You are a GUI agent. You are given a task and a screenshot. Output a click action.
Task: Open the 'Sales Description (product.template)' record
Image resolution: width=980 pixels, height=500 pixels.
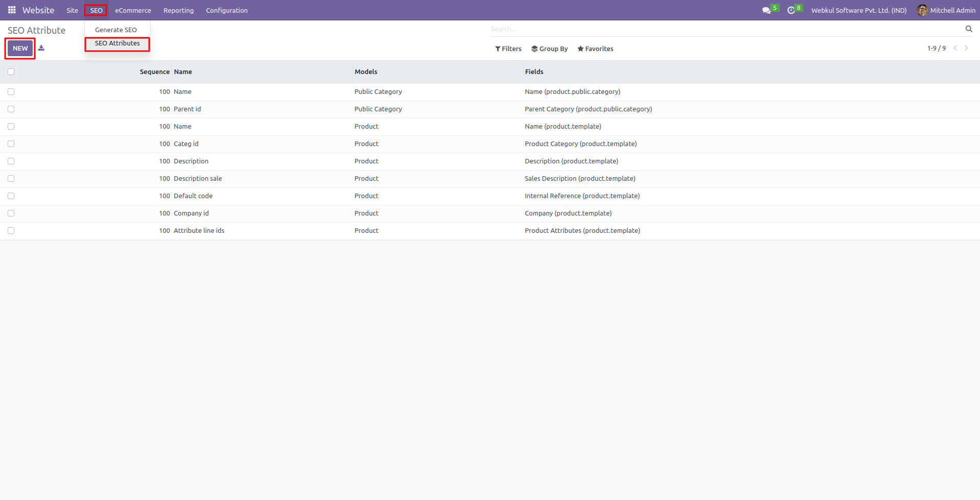pos(580,179)
